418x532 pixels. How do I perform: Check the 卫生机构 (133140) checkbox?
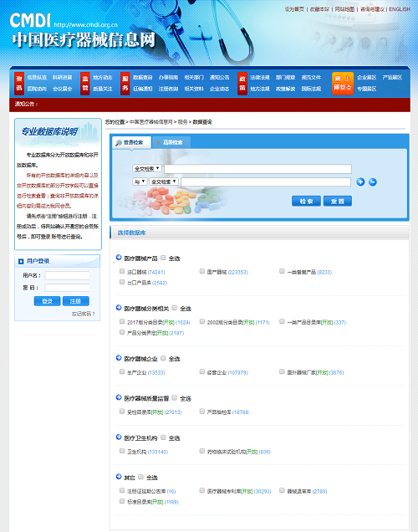pos(122,451)
